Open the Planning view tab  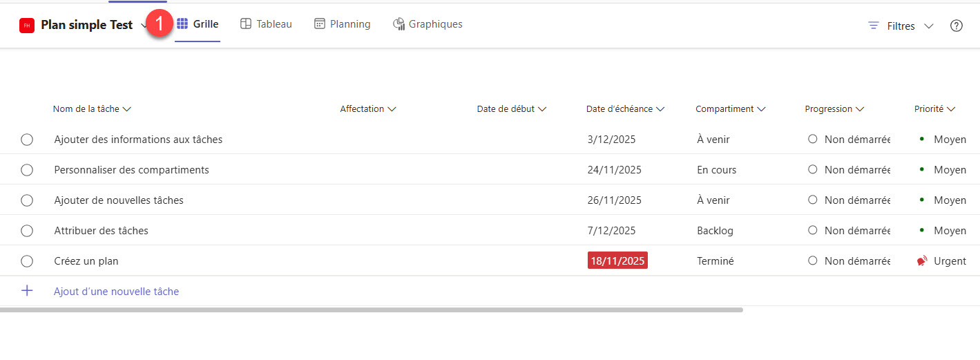[x=343, y=24]
